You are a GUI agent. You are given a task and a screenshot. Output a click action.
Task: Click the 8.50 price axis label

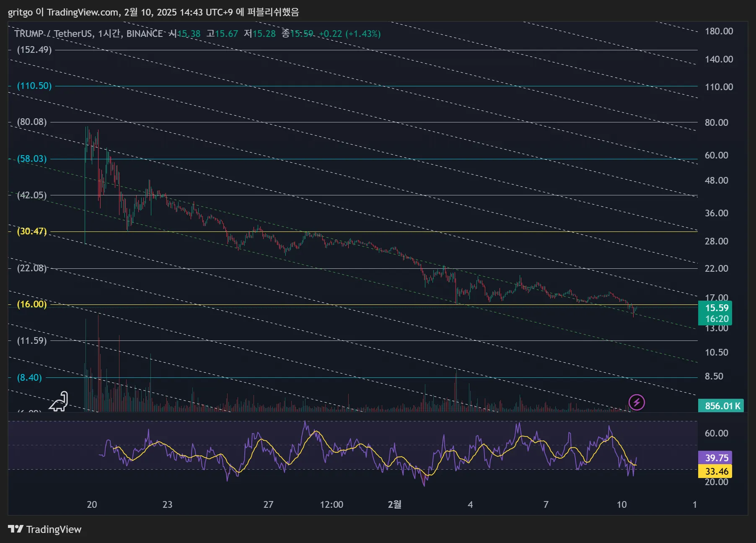point(714,376)
